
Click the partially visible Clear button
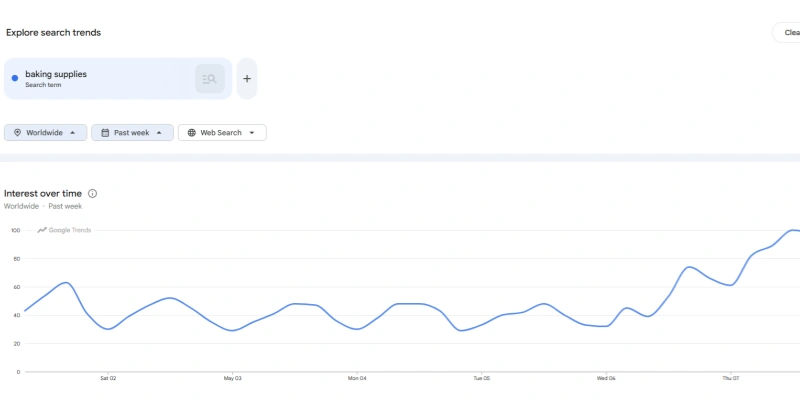click(x=786, y=33)
